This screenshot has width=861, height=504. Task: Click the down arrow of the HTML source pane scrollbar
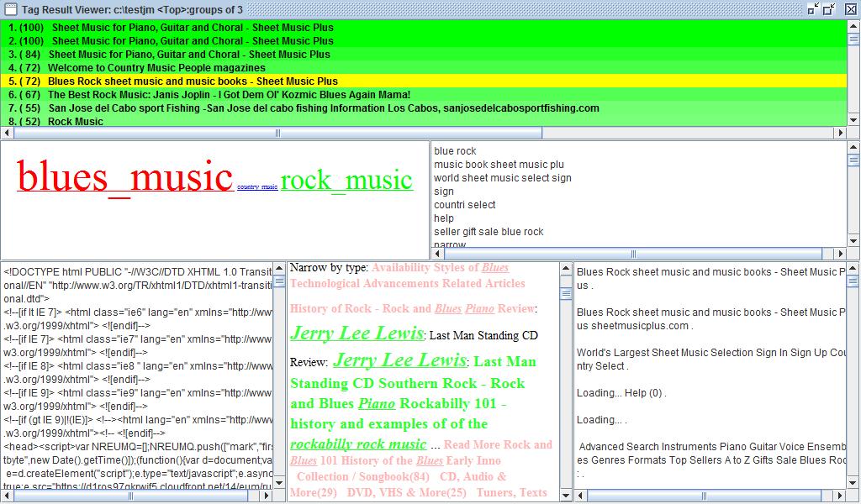tap(279, 483)
